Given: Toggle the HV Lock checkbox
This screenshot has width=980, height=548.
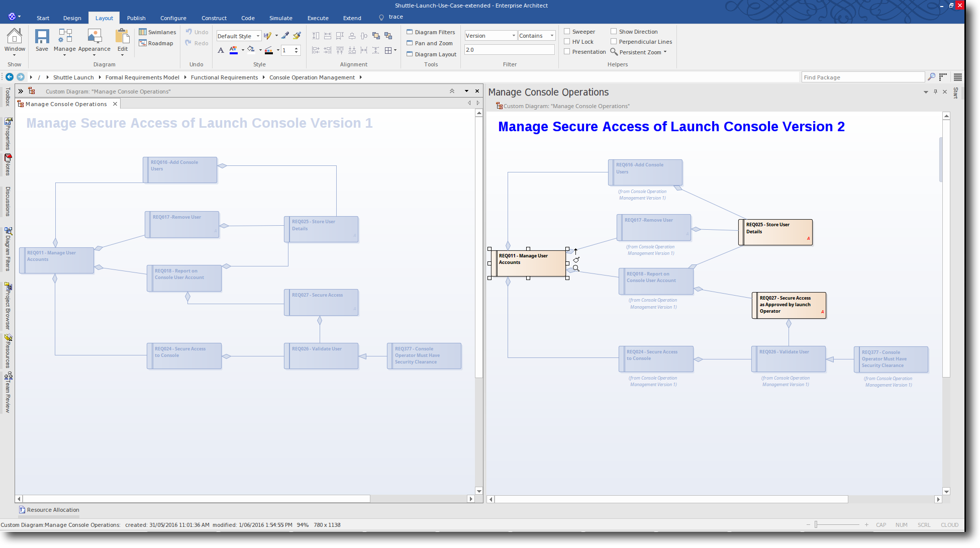Looking at the screenshot, I should (567, 42).
